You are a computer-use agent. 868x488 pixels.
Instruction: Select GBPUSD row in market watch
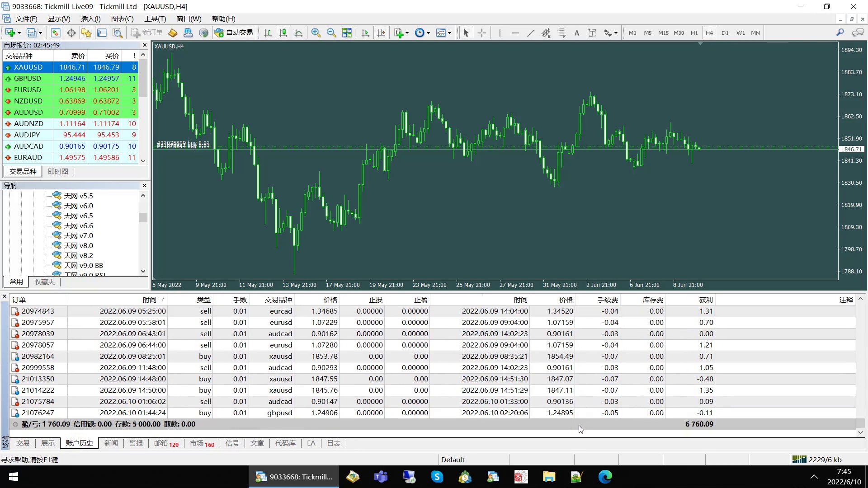[x=28, y=79]
